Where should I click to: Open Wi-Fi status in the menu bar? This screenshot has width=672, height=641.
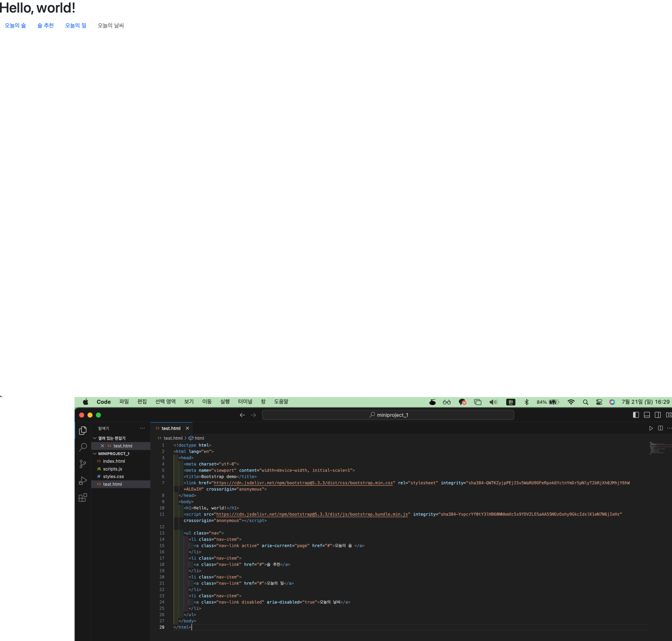coord(571,402)
